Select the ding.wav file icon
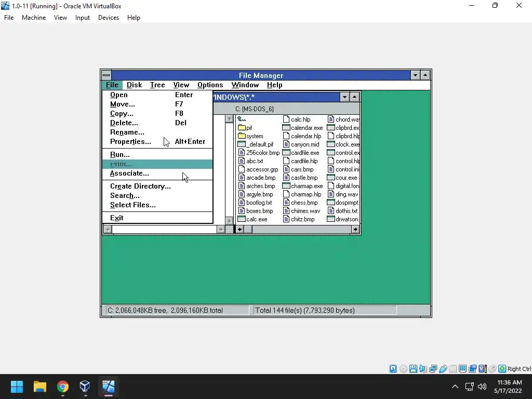Image resolution: width=532 pixels, height=399 pixels. 331,194
